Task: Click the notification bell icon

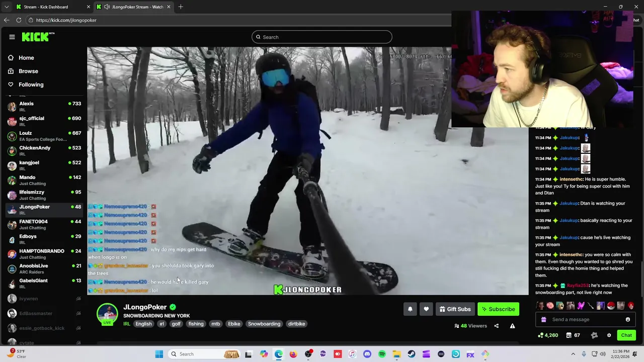Action: [x=410, y=309]
